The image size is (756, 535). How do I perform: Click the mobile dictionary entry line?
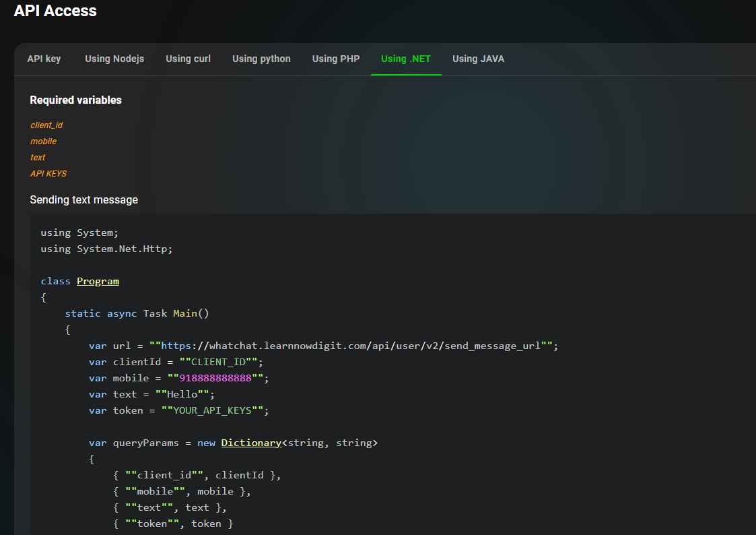[x=182, y=492]
